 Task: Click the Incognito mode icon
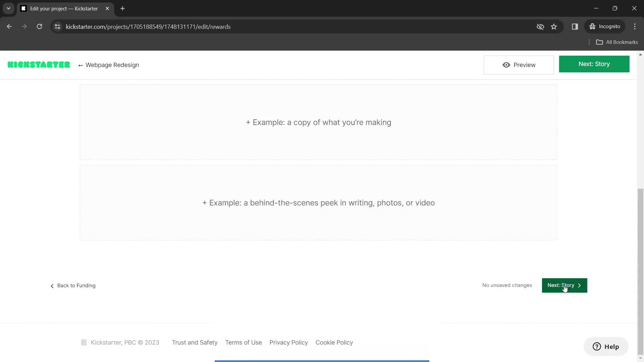(x=593, y=26)
